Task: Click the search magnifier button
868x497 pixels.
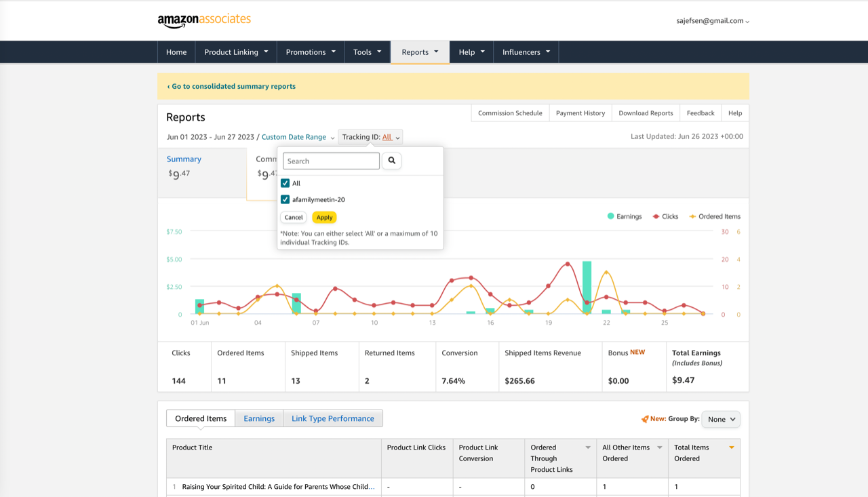Action: 392,161
